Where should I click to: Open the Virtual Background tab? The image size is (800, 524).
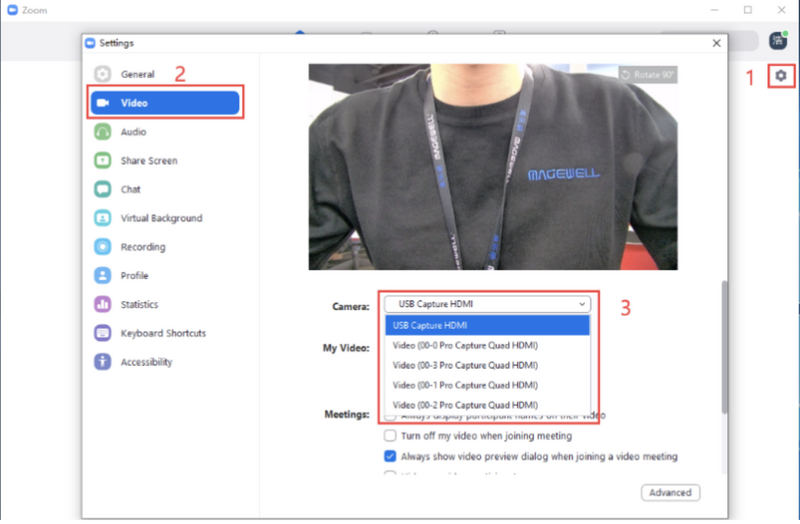click(x=165, y=218)
